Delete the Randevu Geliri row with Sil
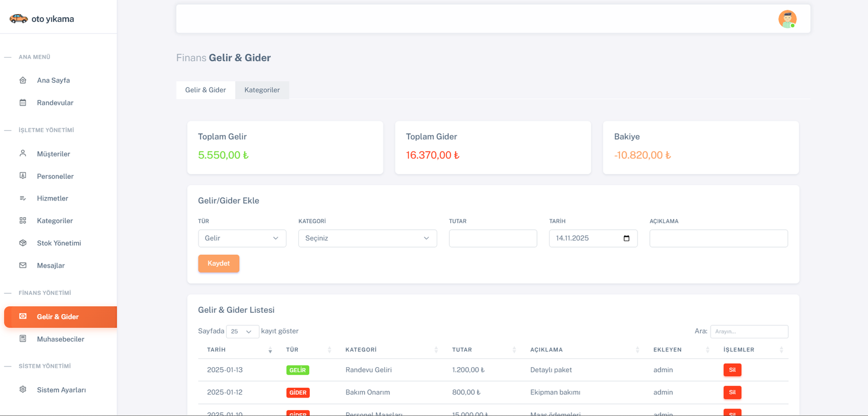 (x=732, y=370)
